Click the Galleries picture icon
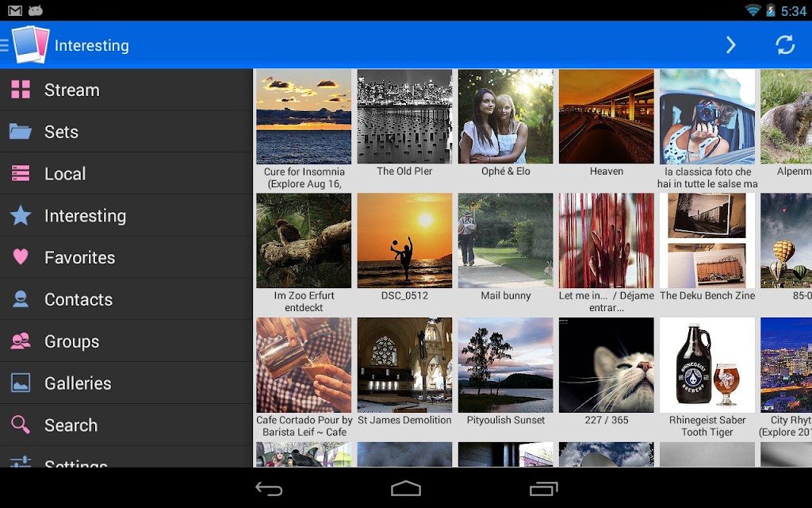Screen dimensions: 812x508 point(21,383)
